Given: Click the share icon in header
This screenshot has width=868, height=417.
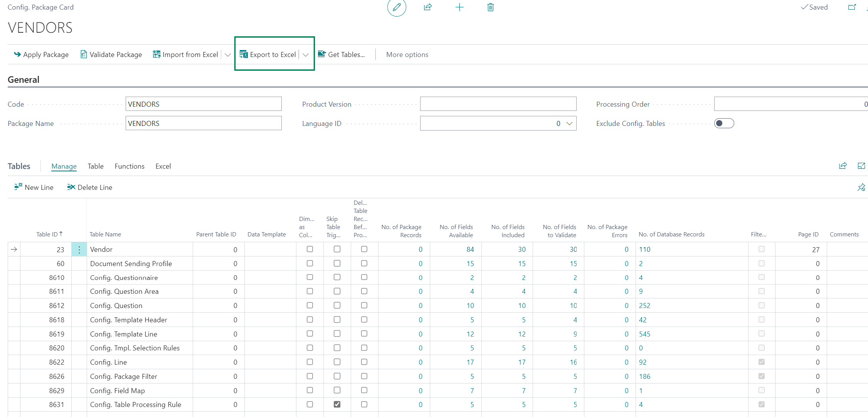Looking at the screenshot, I should 428,7.
